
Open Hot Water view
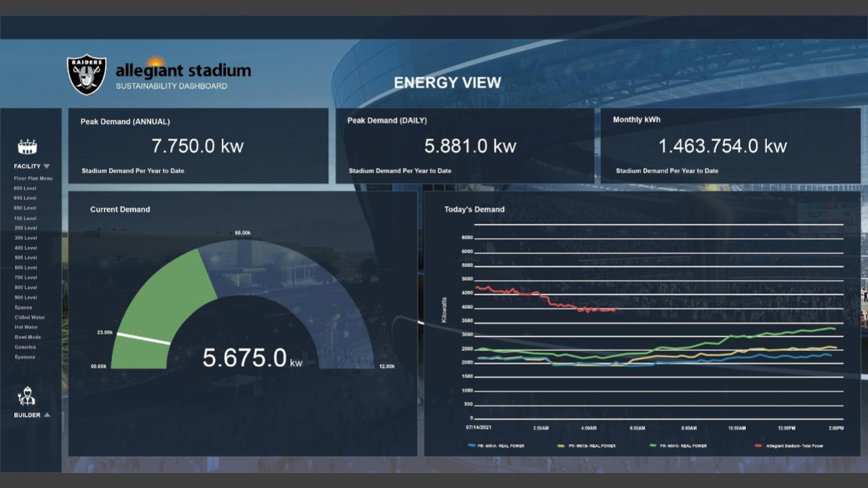point(26,327)
